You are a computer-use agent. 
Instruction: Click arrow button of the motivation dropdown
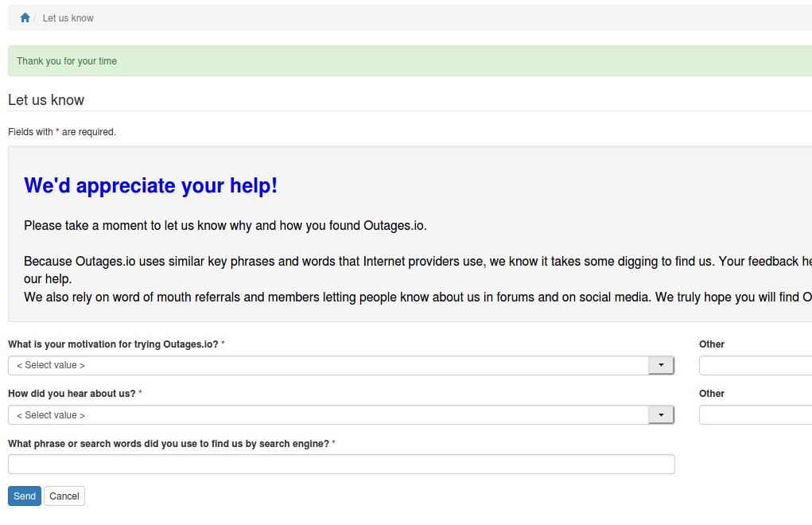coord(661,366)
